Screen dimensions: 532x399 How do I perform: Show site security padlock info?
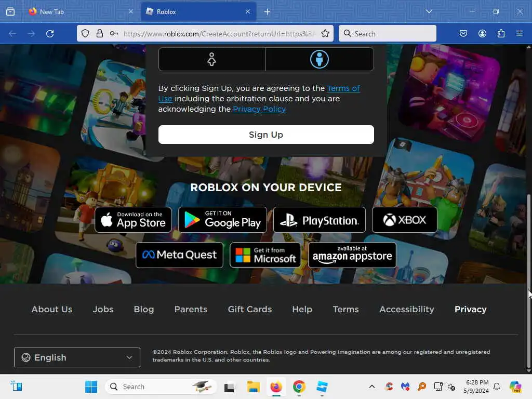99,33
